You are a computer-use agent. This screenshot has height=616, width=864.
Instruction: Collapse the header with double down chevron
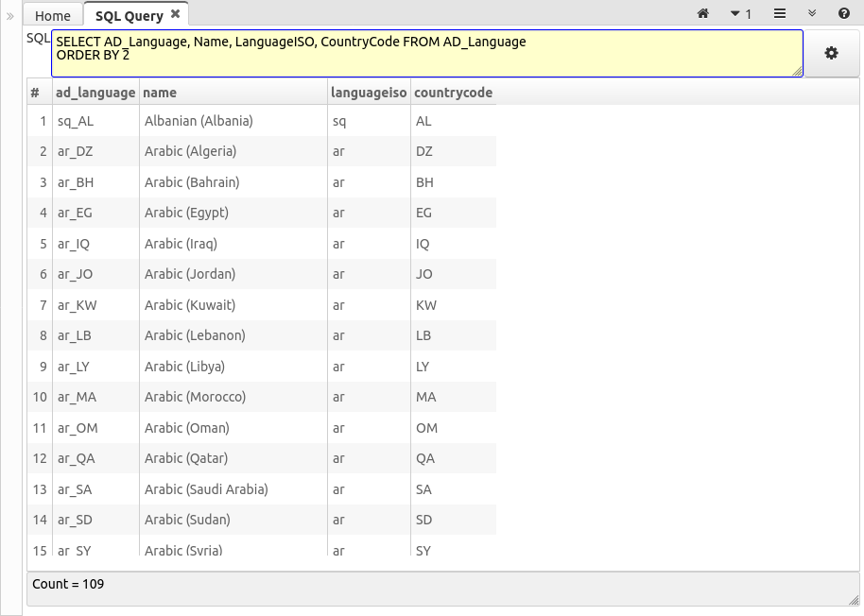pyautogui.click(x=811, y=14)
